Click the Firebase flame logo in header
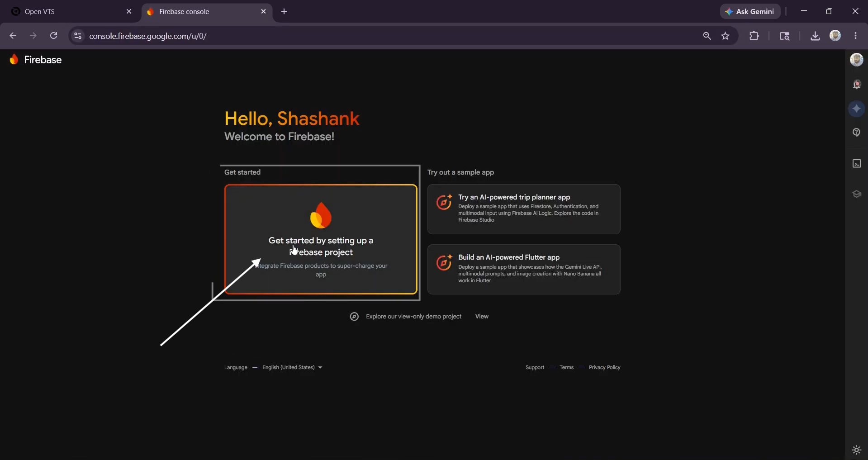This screenshot has width=868, height=460. (14, 60)
